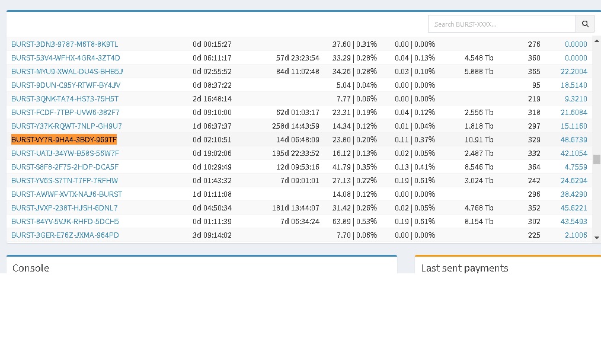601x364 pixels.
Task: Click pending value 43.5493
Action: (x=573, y=221)
